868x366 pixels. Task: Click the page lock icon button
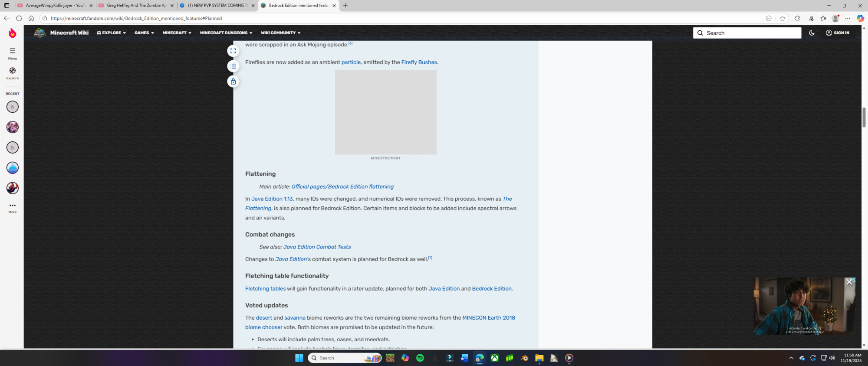[x=233, y=81]
